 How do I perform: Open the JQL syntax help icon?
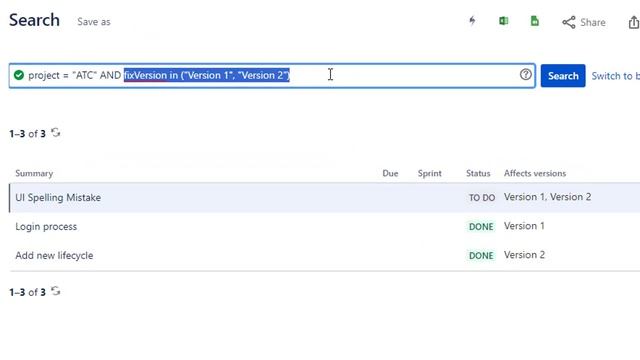(526, 74)
